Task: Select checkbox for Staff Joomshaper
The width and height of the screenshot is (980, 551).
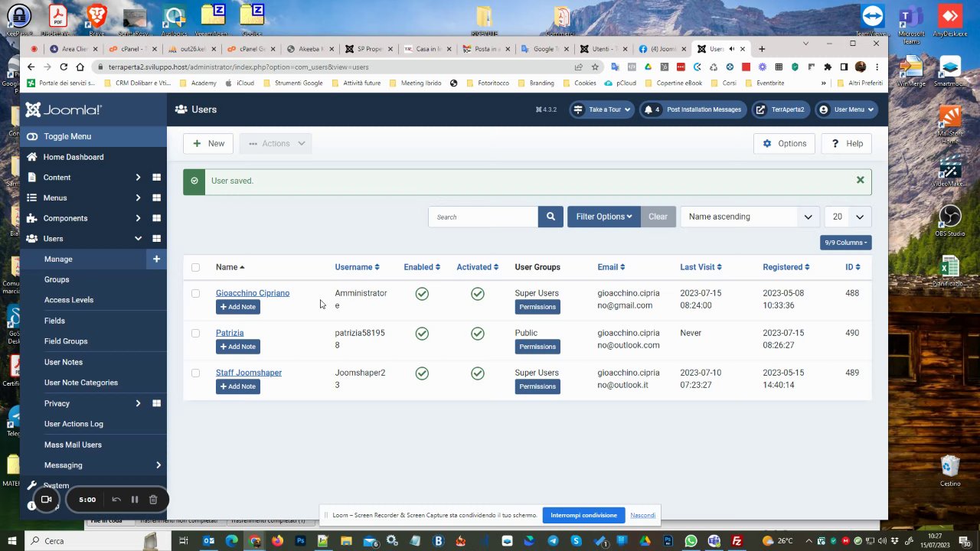Action: point(195,373)
